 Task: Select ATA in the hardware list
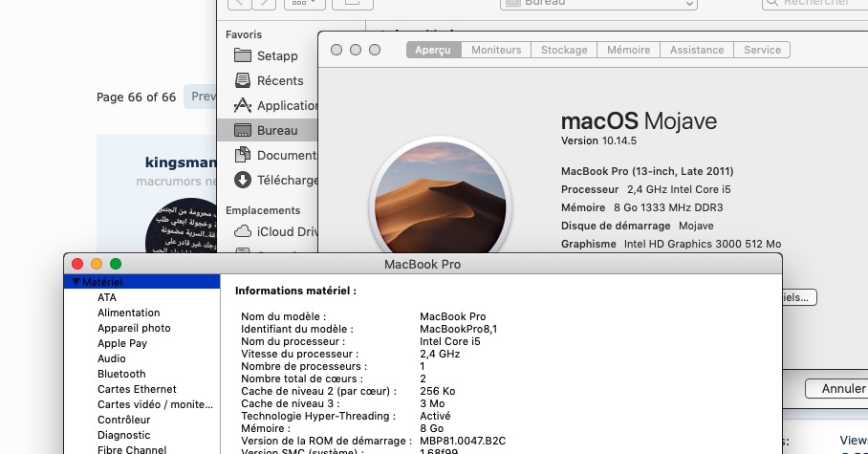coord(107,297)
